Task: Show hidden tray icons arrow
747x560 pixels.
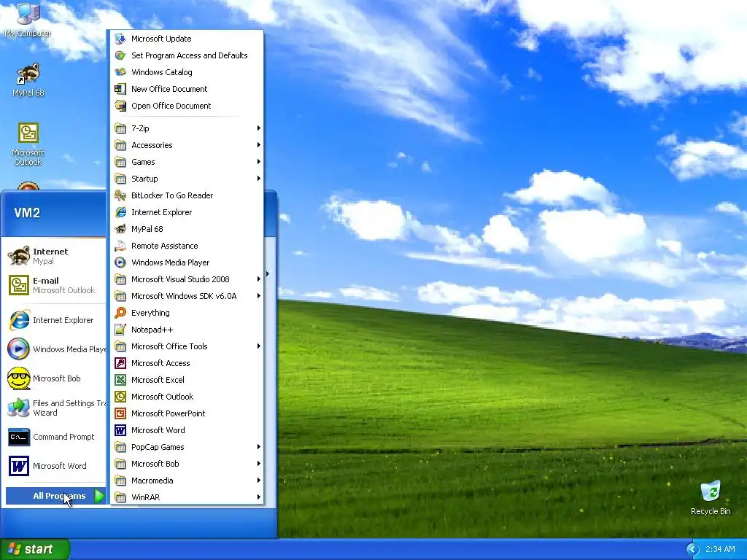Action: point(692,550)
